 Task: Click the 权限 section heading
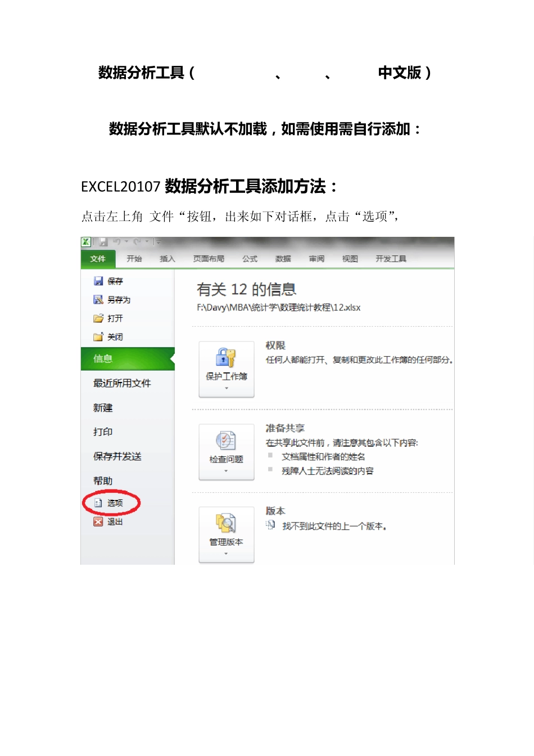pyautogui.click(x=275, y=345)
